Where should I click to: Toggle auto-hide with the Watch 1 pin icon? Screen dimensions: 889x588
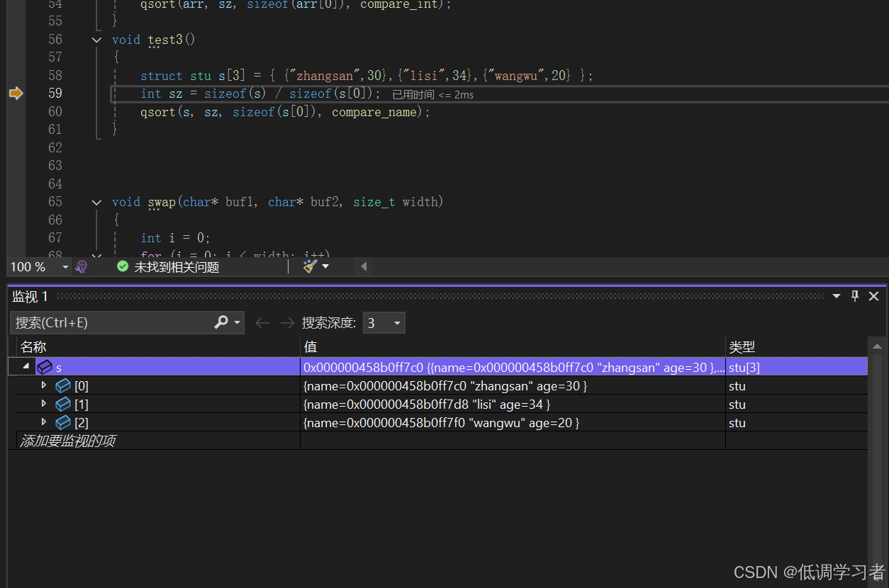point(855,296)
